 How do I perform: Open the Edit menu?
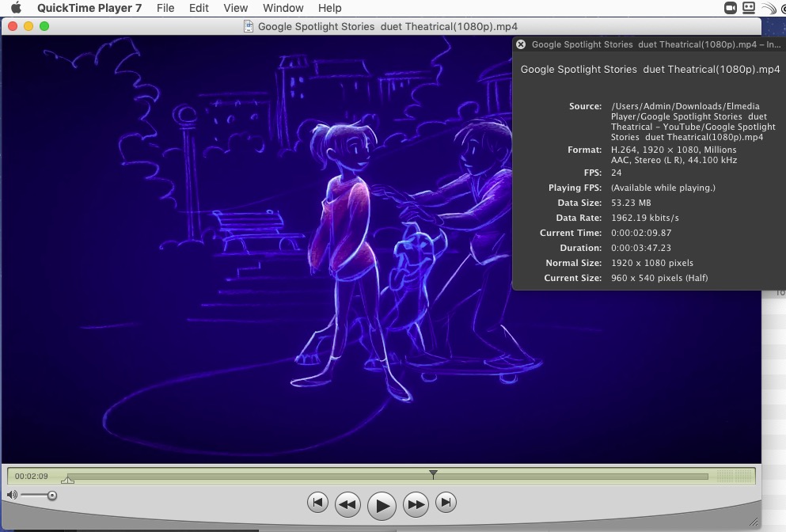click(199, 8)
